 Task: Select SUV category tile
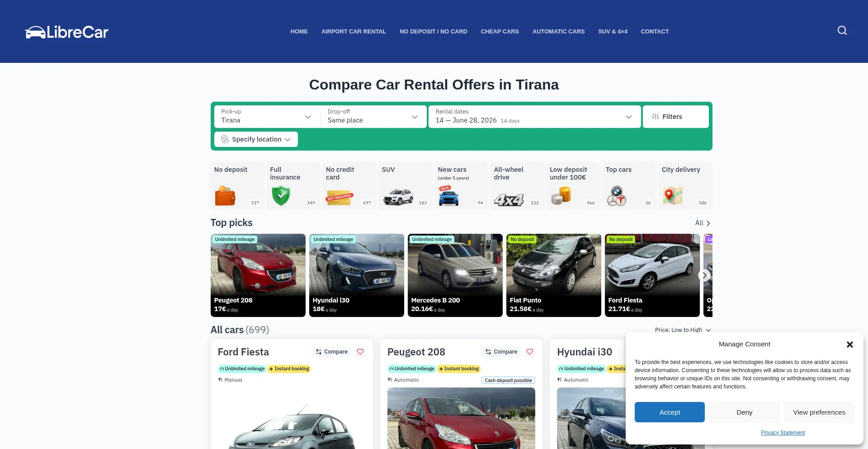point(405,186)
